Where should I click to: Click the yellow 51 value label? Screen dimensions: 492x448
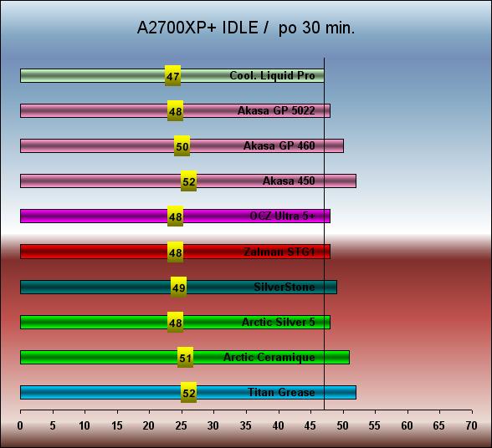(185, 358)
